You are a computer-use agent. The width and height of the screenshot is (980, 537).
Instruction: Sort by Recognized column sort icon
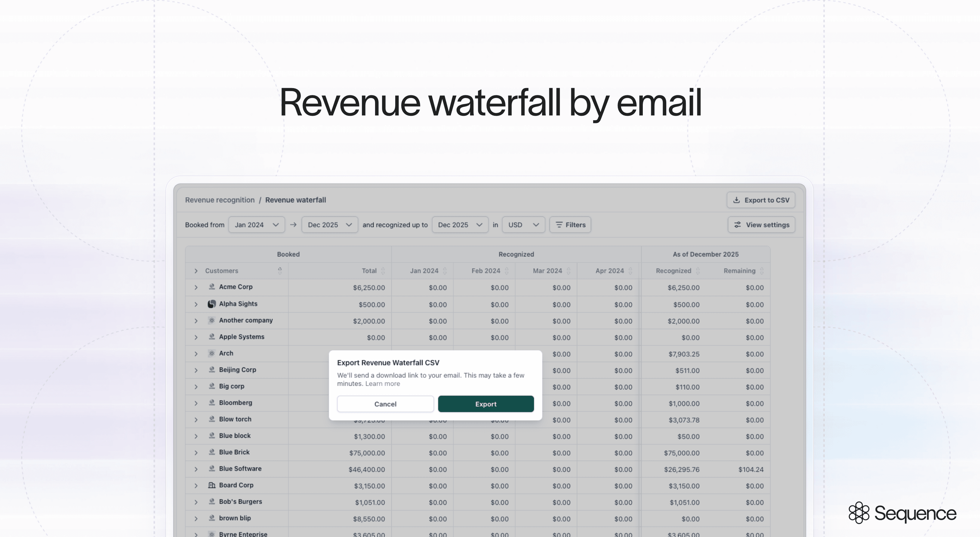tap(698, 271)
